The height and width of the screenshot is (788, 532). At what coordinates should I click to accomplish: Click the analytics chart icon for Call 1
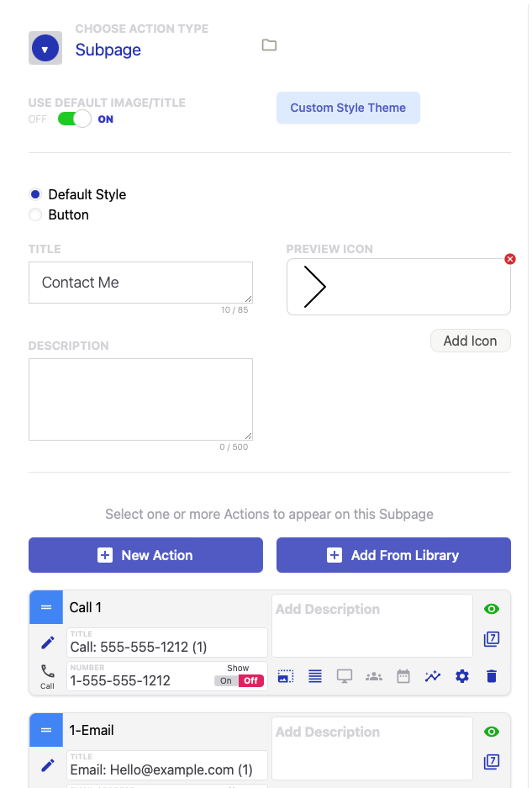pos(433,676)
